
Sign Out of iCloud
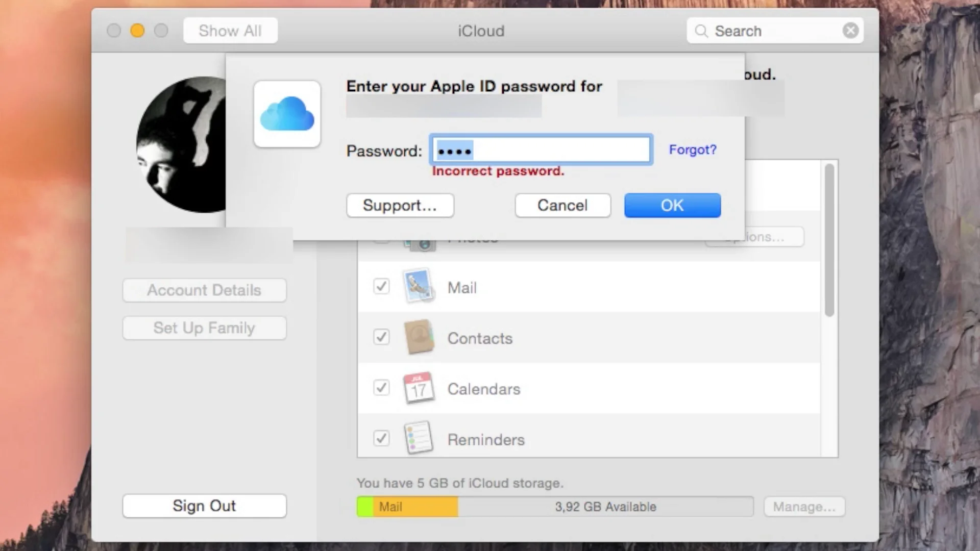pos(204,506)
